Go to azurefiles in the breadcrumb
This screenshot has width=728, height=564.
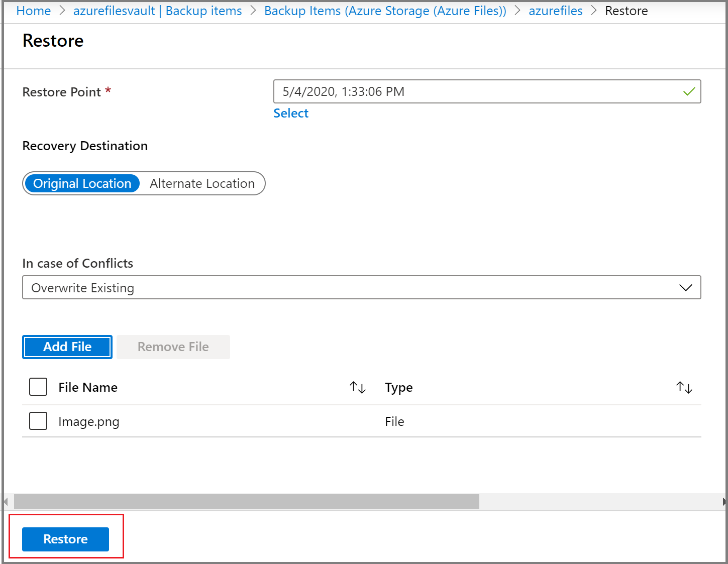555,11
